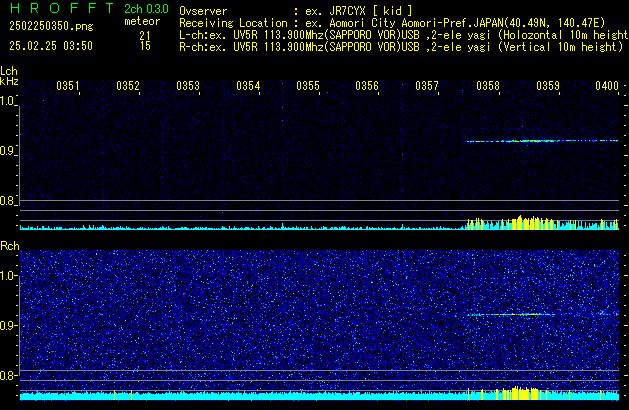629x410 pixels.
Task: Click the kHz axis unit label
Action: click(9, 81)
